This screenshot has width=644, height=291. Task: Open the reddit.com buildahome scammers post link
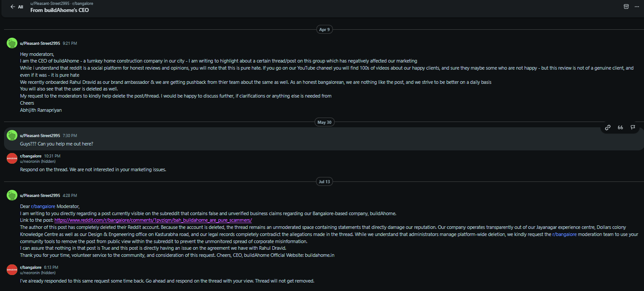pos(153,220)
